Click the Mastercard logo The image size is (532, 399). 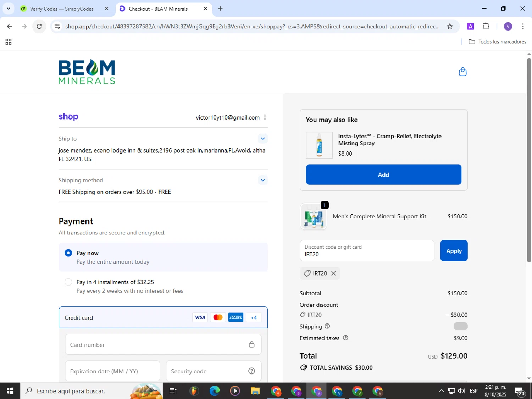click(218, 317)
